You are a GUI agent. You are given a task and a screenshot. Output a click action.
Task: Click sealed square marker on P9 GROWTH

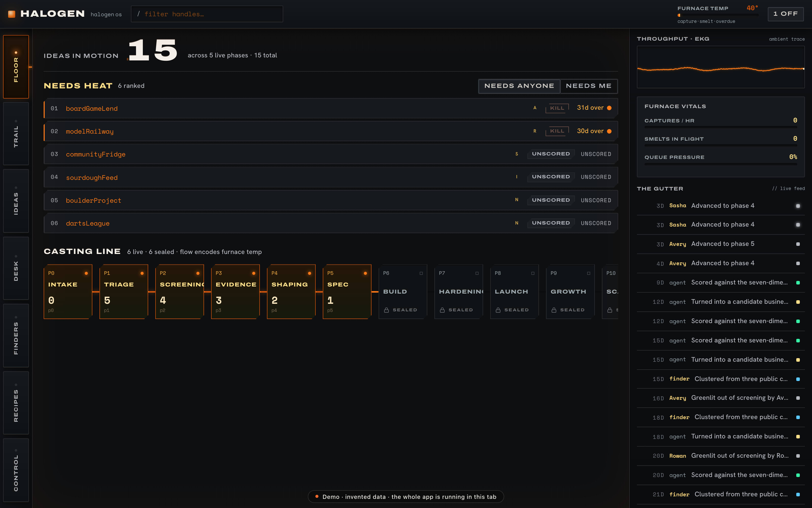pos(588,273)
